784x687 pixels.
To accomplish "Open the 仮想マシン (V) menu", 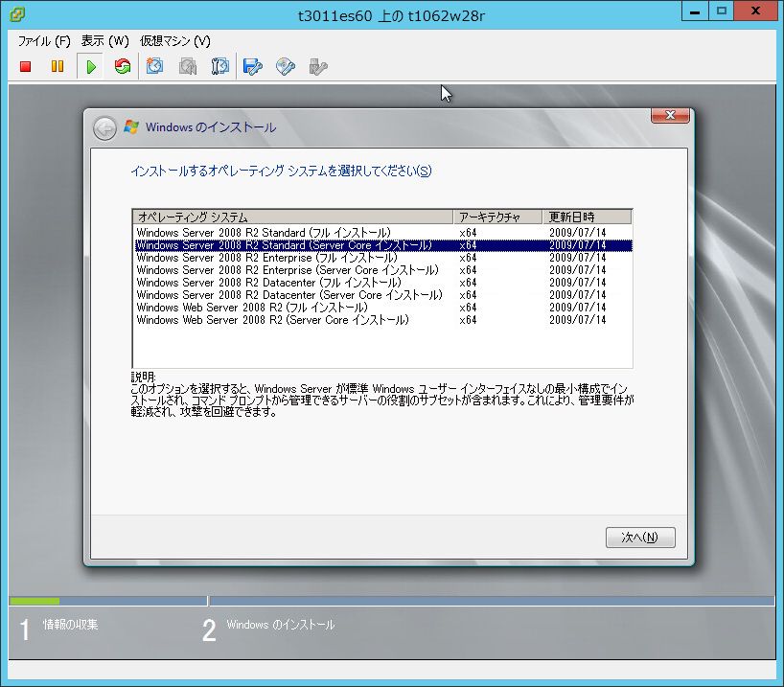I will point(175,41).
